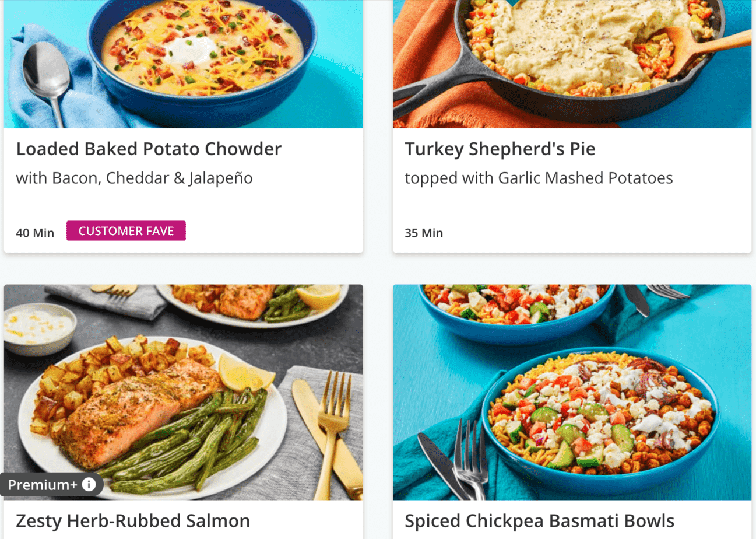Click the Turkey Shepherd's Pie title

[500, 149]
